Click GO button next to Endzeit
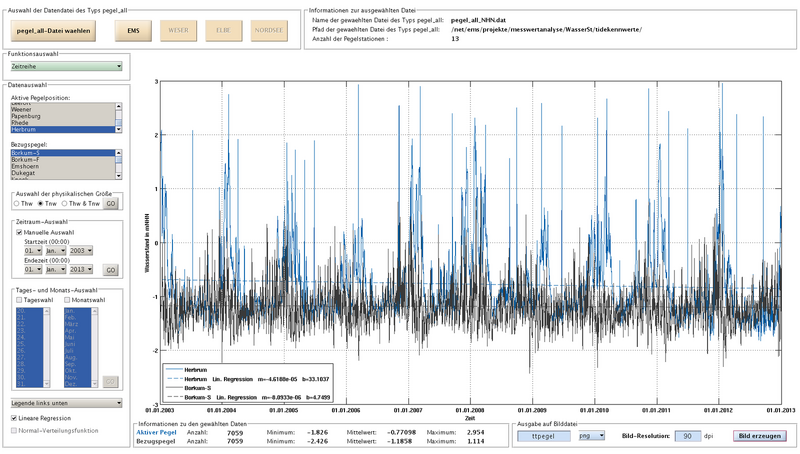The height and width of the screenshot is (454, 800). (x=111, y=270)
